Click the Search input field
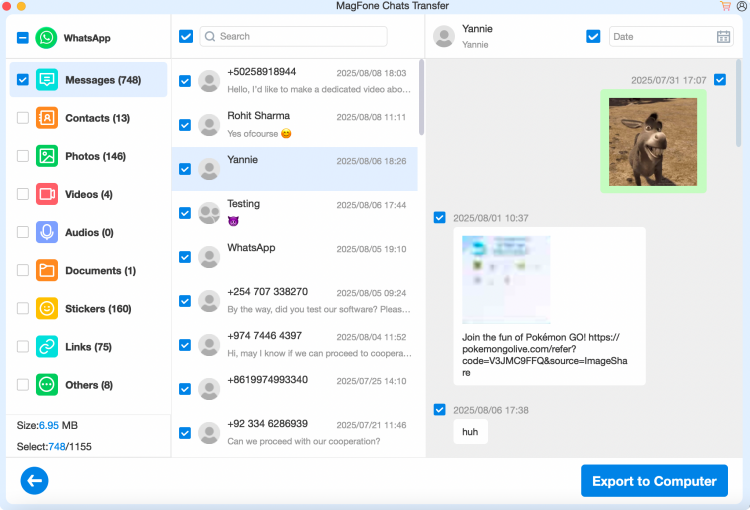Image resolution: width=750 pixels, height=510 pixels. 293,36
